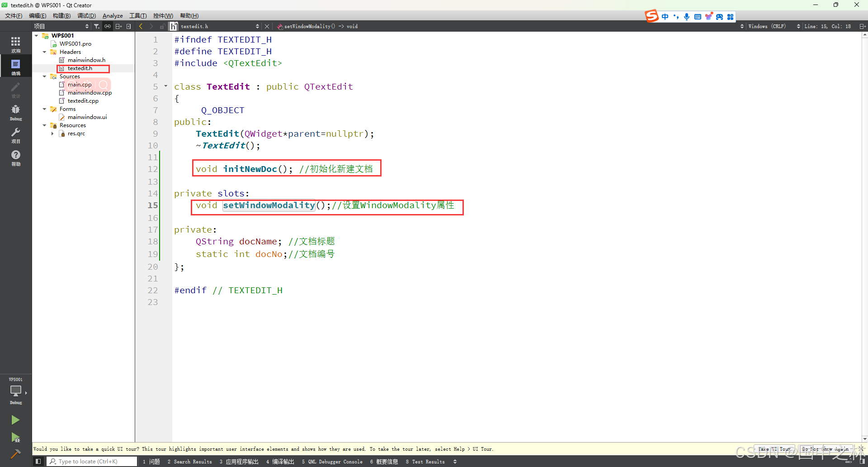
Task: Click the Type to locate search field
Action: click(93, 462)
